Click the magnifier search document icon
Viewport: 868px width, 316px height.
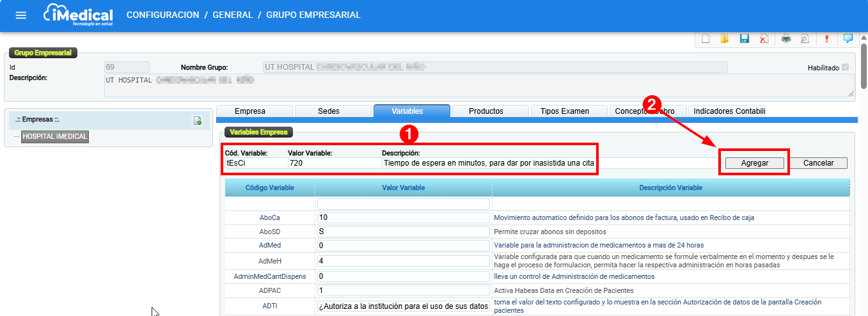(x=805, y=39)
